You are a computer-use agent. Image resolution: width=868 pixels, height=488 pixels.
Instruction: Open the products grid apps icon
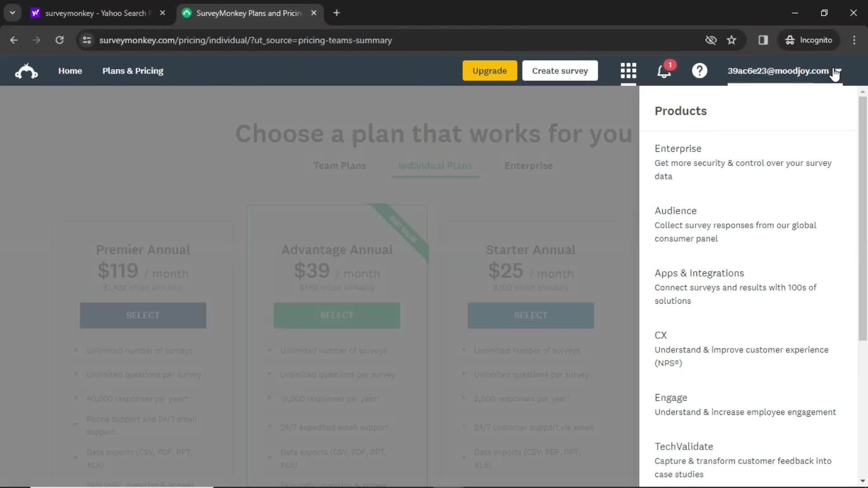(x=628, y=70)
